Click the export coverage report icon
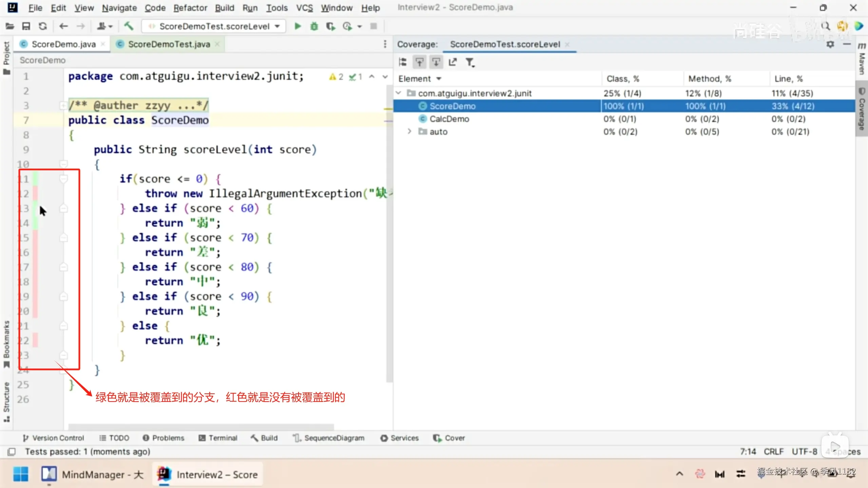The image size is (868, 488). pos(452,62)
